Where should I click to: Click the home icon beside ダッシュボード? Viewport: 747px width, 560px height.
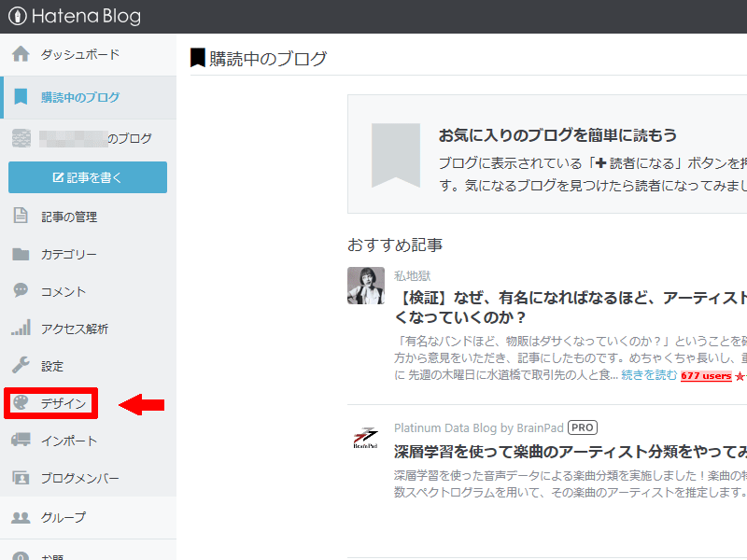[x=21, y=54]
